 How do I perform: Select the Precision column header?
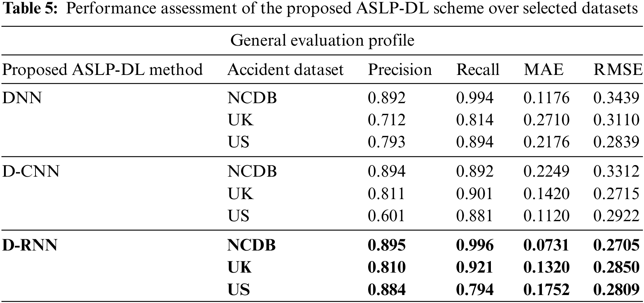click(x=400, y=70)
